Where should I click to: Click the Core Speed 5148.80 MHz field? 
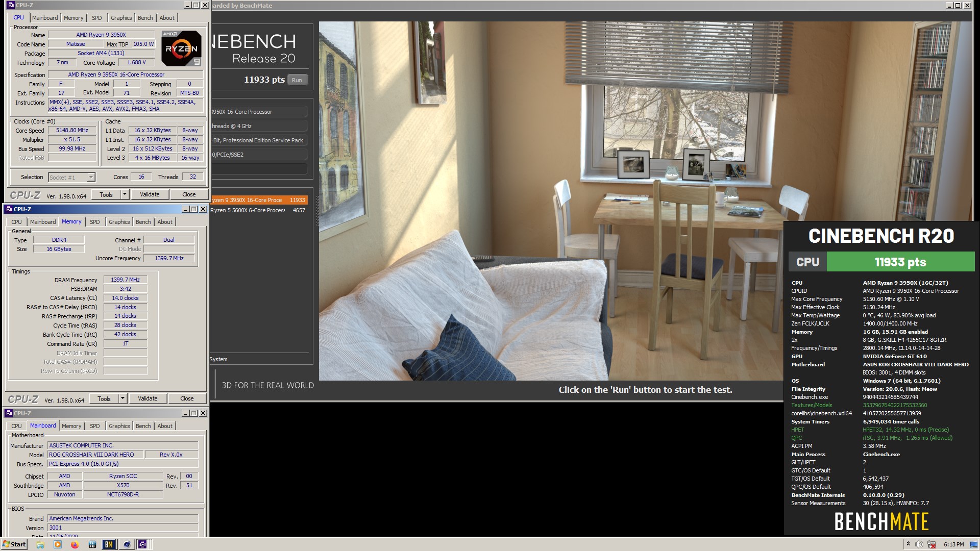(x=72, y=131)
